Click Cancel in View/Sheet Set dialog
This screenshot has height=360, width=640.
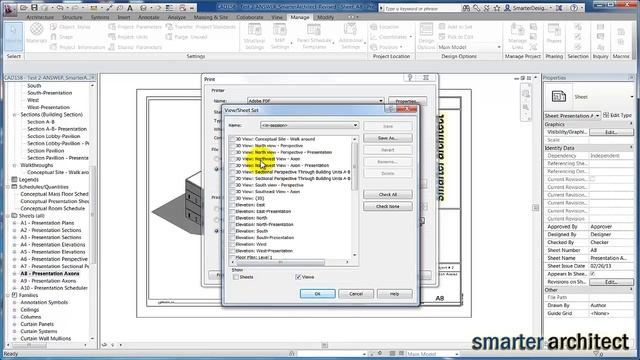pyautogui.click(x=356, y=294)
